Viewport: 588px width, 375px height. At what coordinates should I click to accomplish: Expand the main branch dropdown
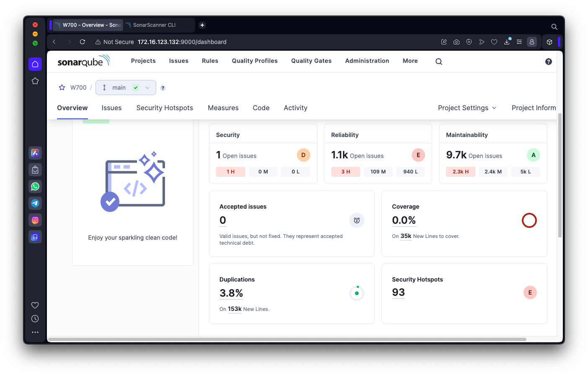tap(126, 88)
